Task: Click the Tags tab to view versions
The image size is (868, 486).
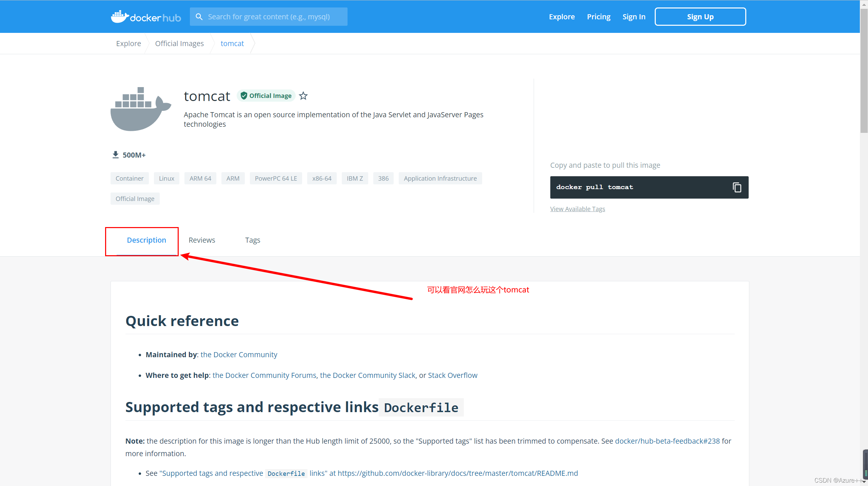Action: point(252,239)
